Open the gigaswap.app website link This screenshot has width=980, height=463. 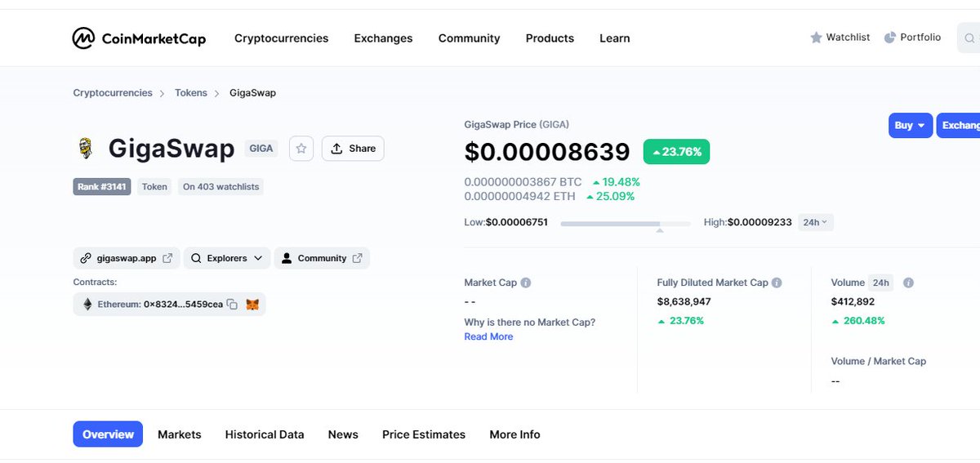tap(127, 258)
